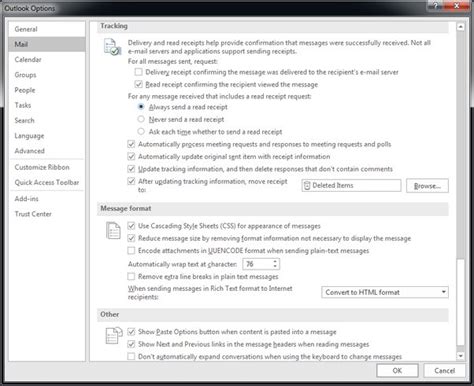Close the Outlook Options dialog
Screen dimensions: 474x386
(457, 5)
